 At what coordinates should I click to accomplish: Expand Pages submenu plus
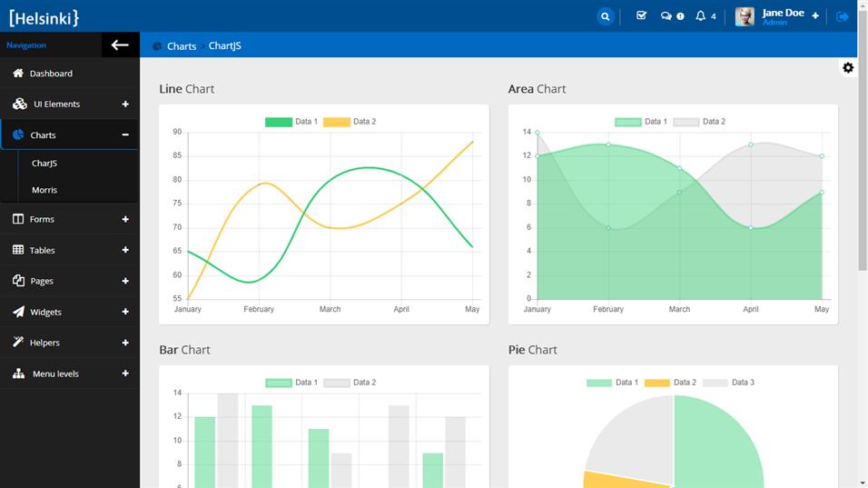coord(125,281)
